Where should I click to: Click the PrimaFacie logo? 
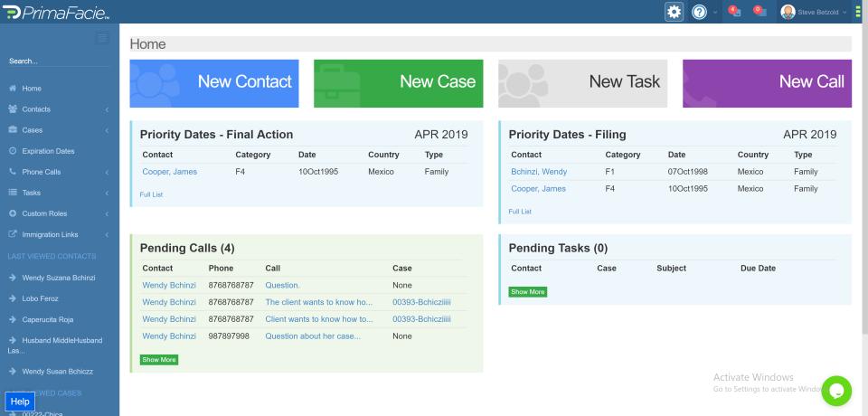coord(58,12)
